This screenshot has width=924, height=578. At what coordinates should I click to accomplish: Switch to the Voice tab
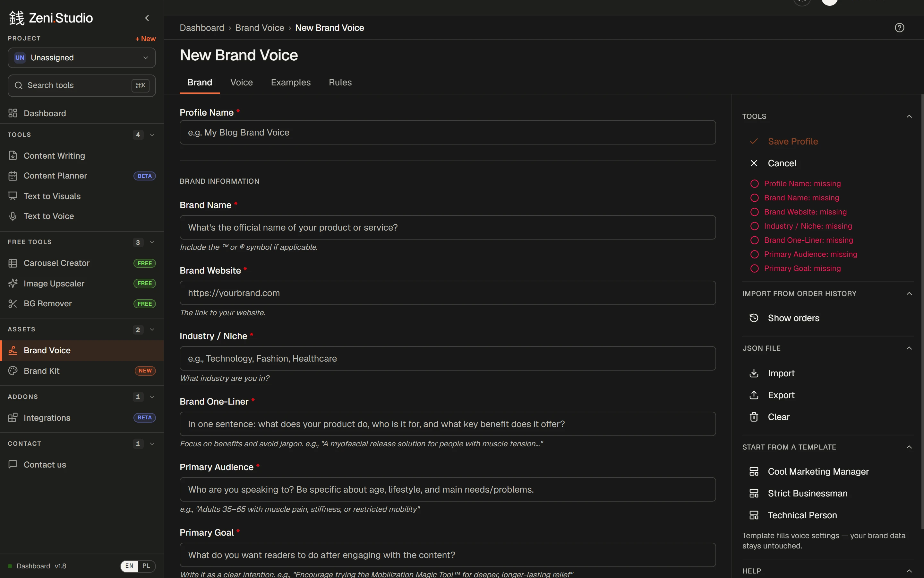(241, 83)
